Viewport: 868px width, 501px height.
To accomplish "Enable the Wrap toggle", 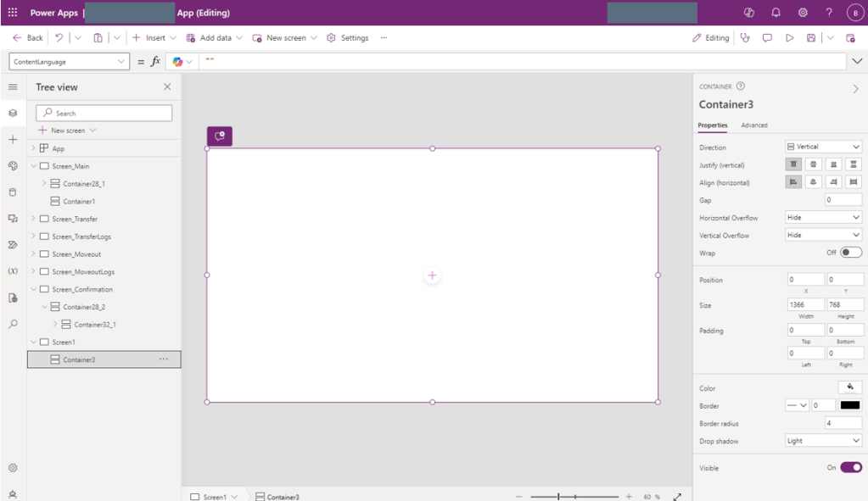I will coord(850,253).
